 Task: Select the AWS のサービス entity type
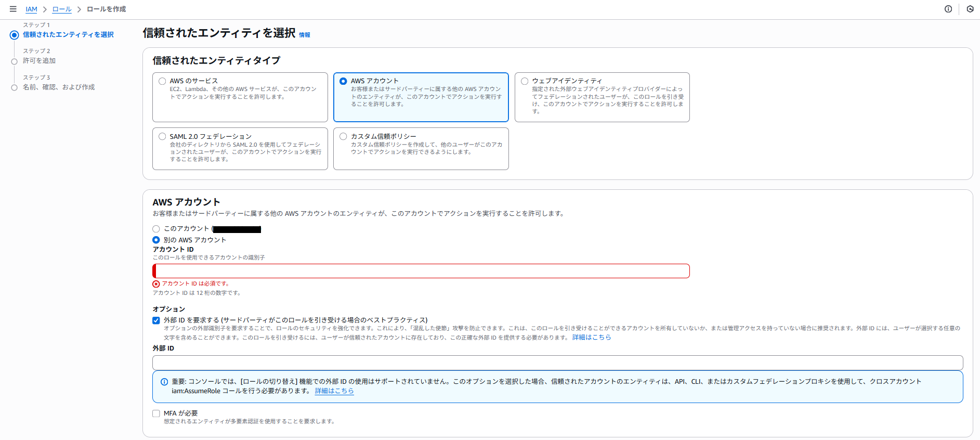coord(162,81)
